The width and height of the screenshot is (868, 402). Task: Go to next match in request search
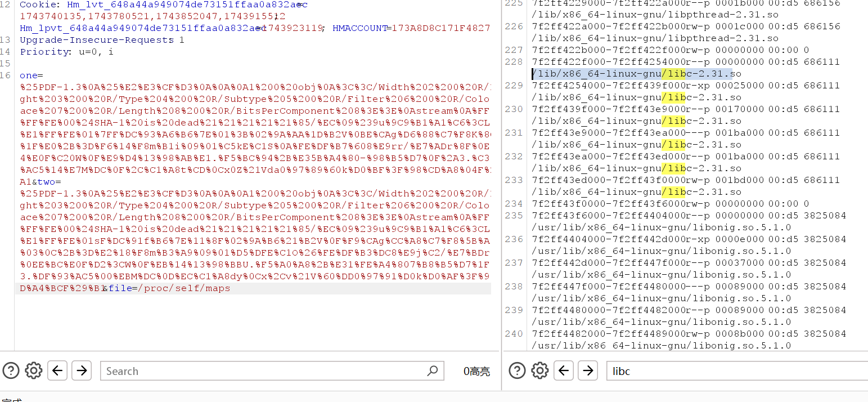tap(82, 370)
